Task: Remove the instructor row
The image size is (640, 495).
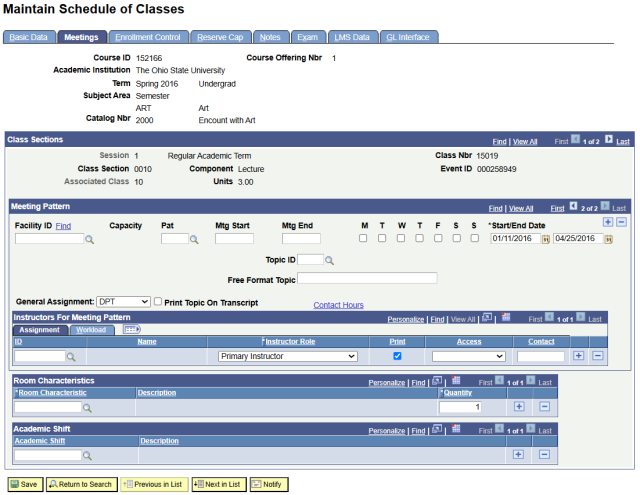Action: tap(598, 355)
